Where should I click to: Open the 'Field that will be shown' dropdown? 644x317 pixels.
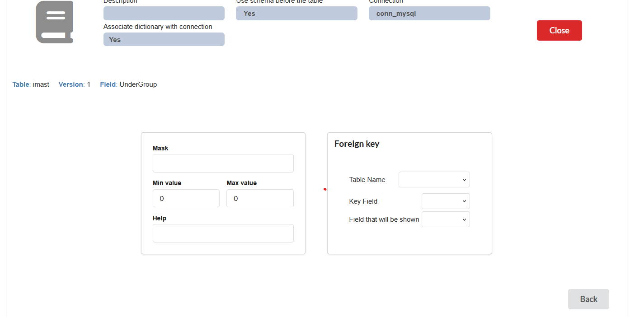tap(445, 219)
